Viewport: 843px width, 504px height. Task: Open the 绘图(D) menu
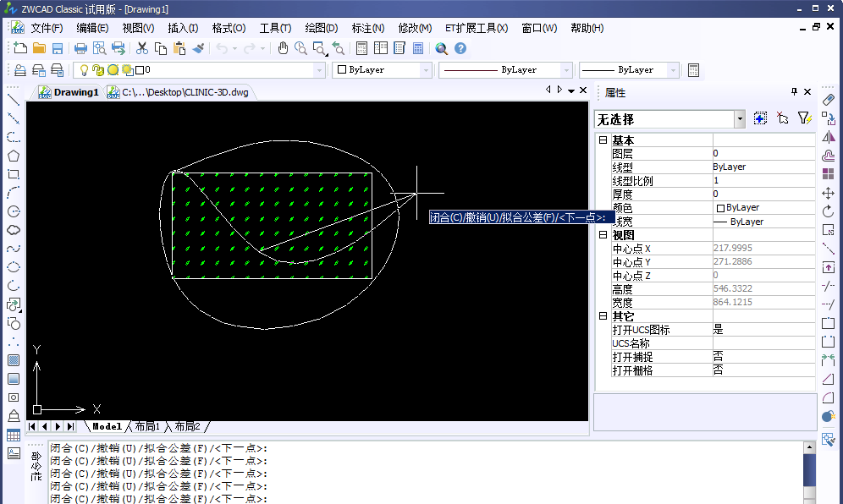pyautogui.click(x=320, y=27)
